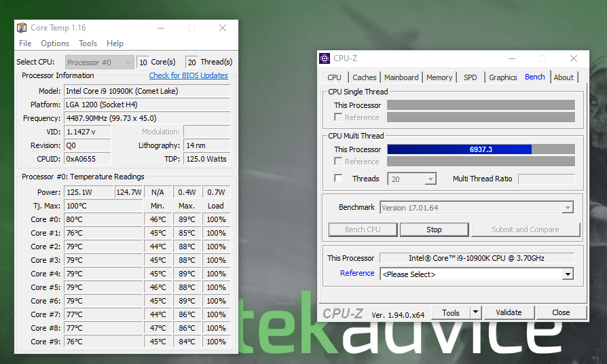Click Check for BIOS Updates link
The image size is (607, 364).
pos(188,75)
